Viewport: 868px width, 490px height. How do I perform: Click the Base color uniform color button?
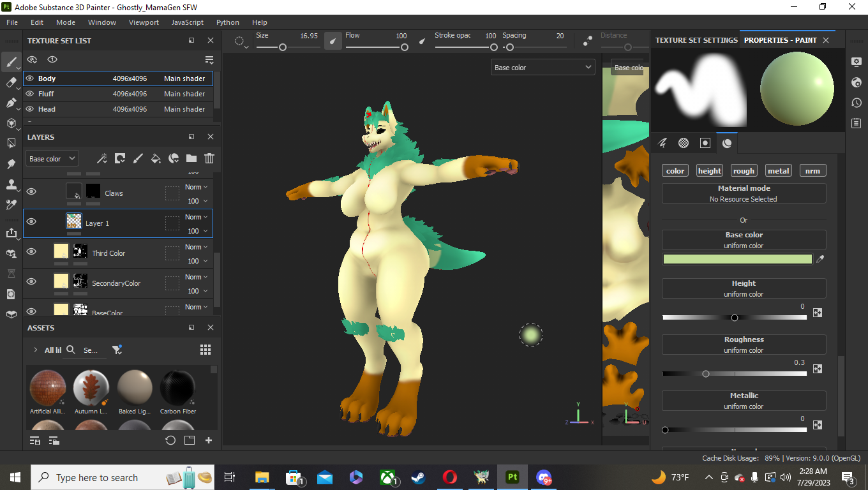click(744, 240)
